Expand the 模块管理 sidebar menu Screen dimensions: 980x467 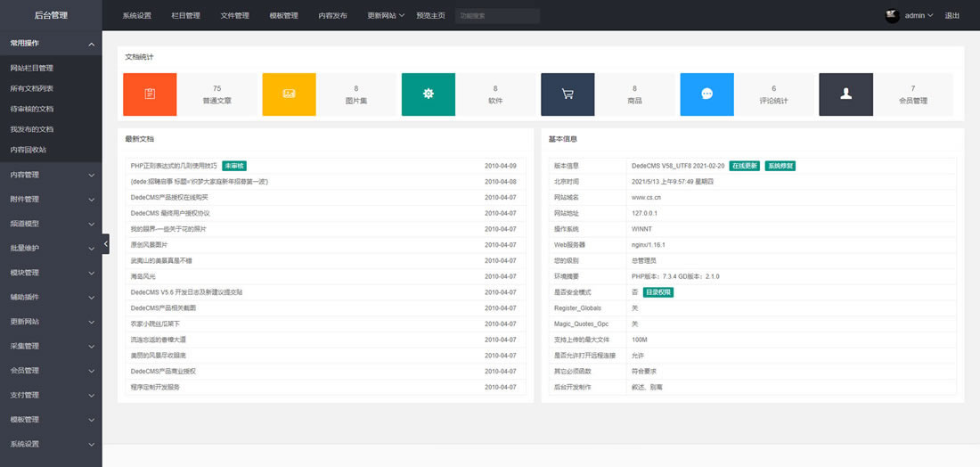pos(51,273)
